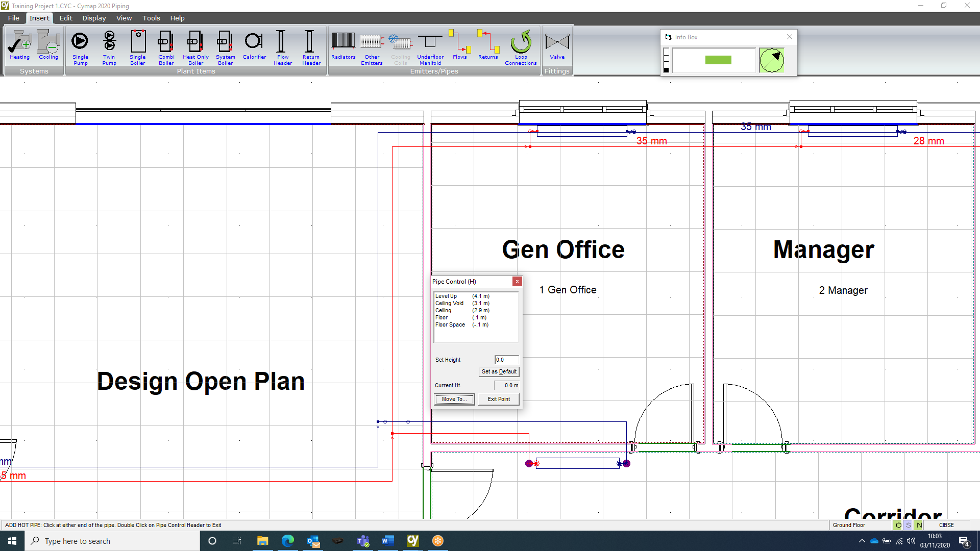Viewport: 980px width, 551px height.
Task: Open the Help menu
Action: point(177,18)
